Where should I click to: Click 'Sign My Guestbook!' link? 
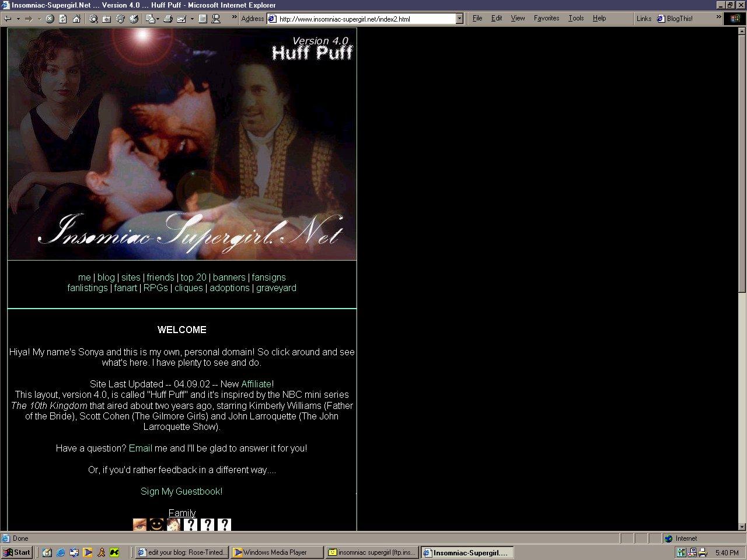click(x=181, y=492)
